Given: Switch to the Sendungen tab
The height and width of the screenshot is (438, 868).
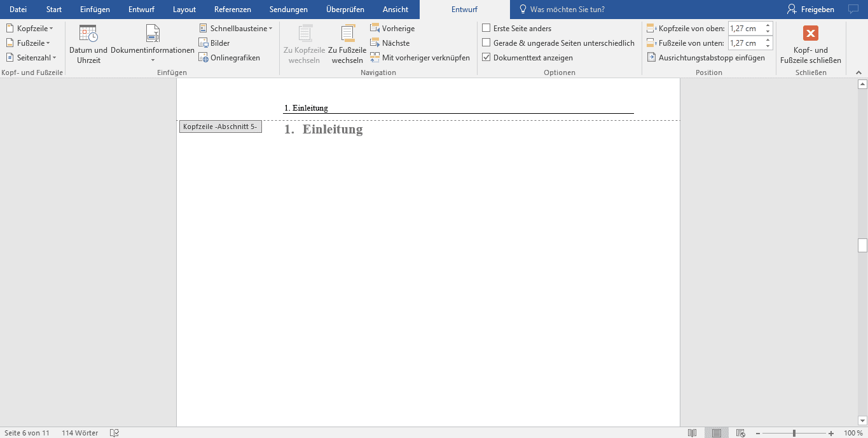Looking at the screenshot, I should tap(289, 10).
